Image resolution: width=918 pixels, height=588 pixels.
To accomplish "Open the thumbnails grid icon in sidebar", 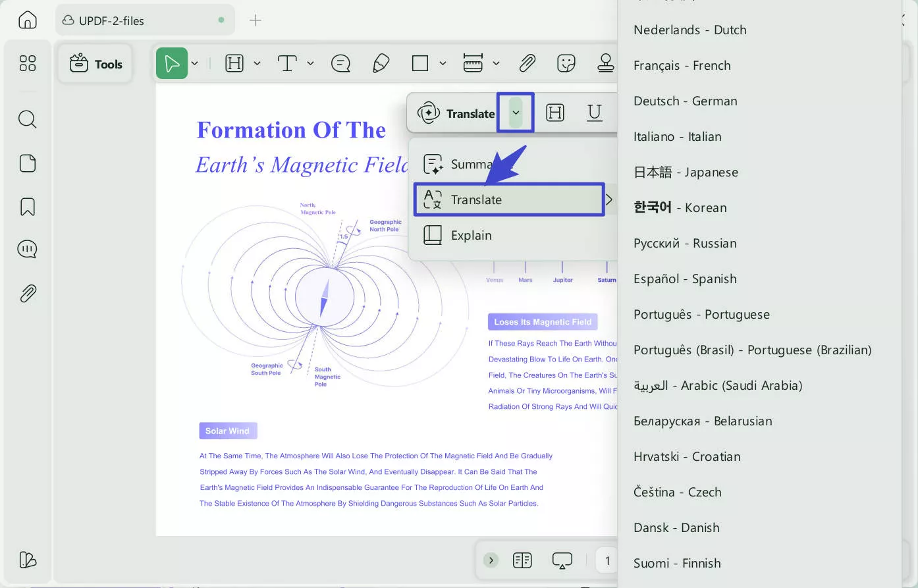I will coord(28,63).
